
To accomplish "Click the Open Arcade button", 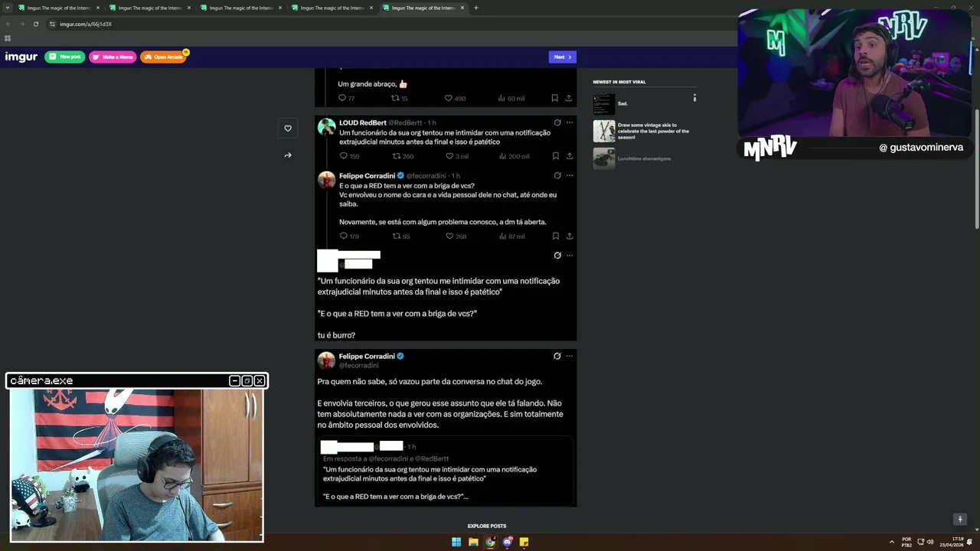I will (x=164, y=57).
